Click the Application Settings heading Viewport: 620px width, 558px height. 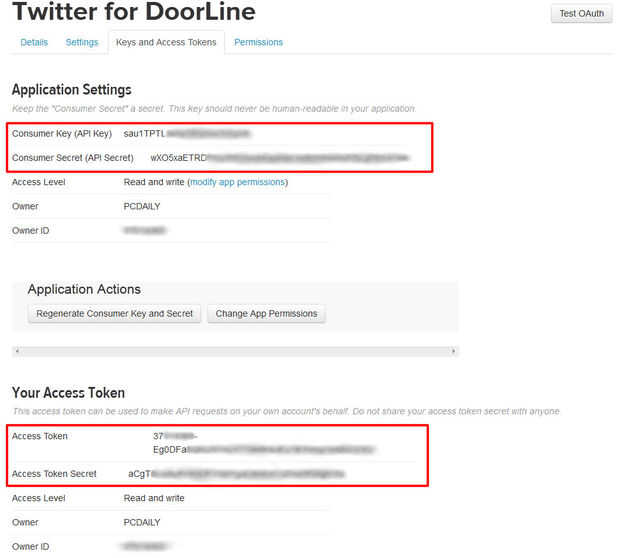click(x=72, y=90)
